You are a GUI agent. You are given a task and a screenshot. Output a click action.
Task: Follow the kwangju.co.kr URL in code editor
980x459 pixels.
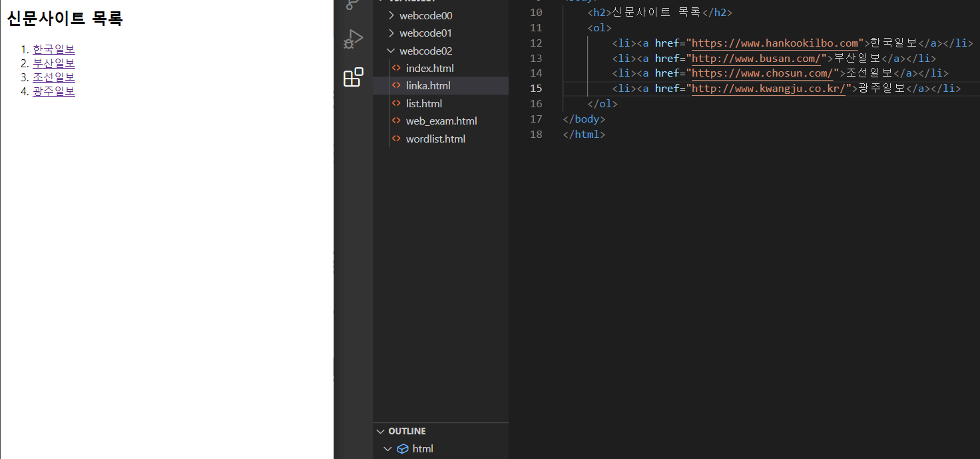pyautogui.click(x=769, y=89)
